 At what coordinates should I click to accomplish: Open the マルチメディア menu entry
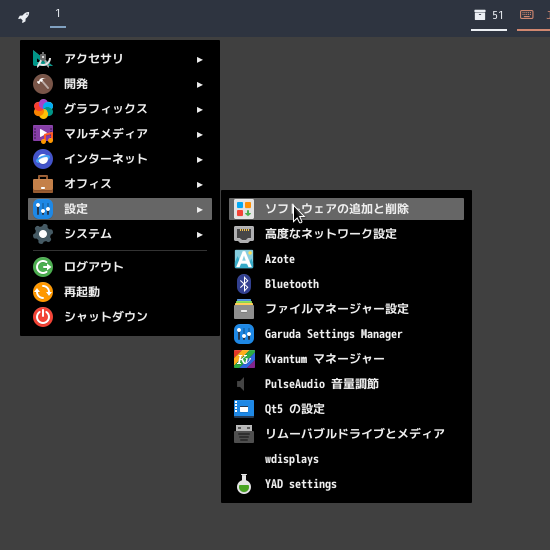coord(120,134)
